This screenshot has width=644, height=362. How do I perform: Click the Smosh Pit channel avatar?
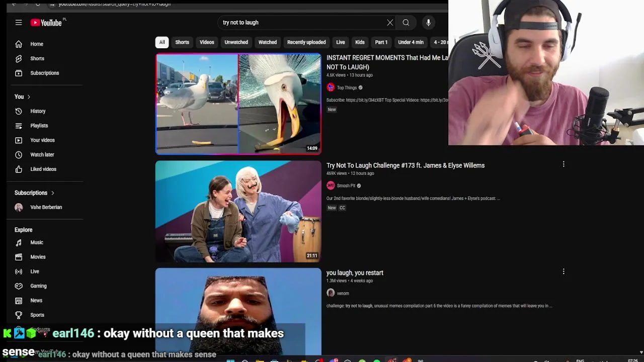(x=331, y=186)
